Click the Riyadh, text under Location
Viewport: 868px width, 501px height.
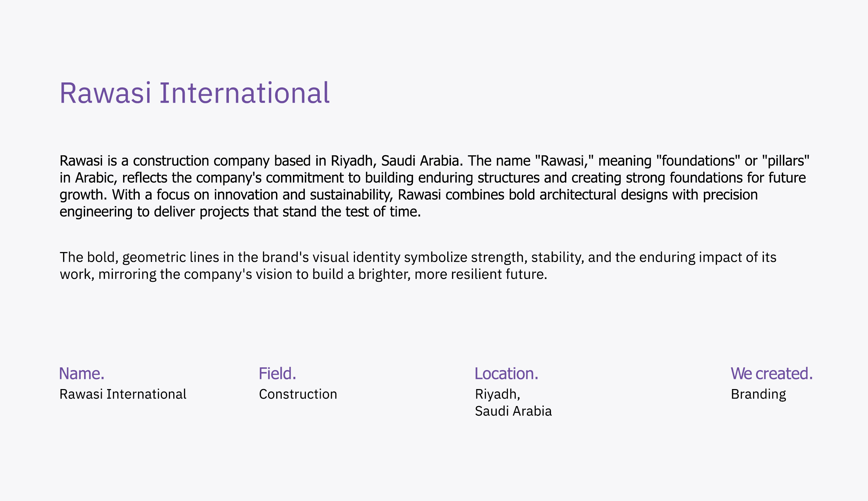click(x=497, y=394)
